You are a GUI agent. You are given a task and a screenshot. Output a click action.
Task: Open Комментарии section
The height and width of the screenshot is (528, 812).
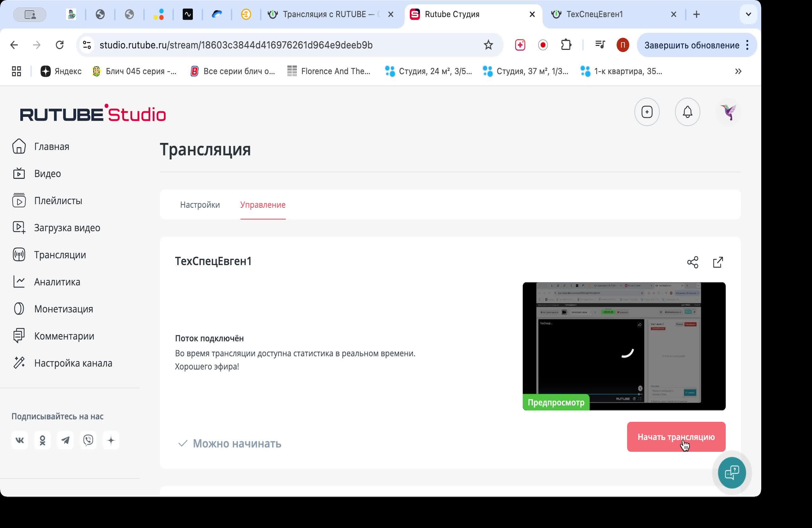[x=53, y=336]
